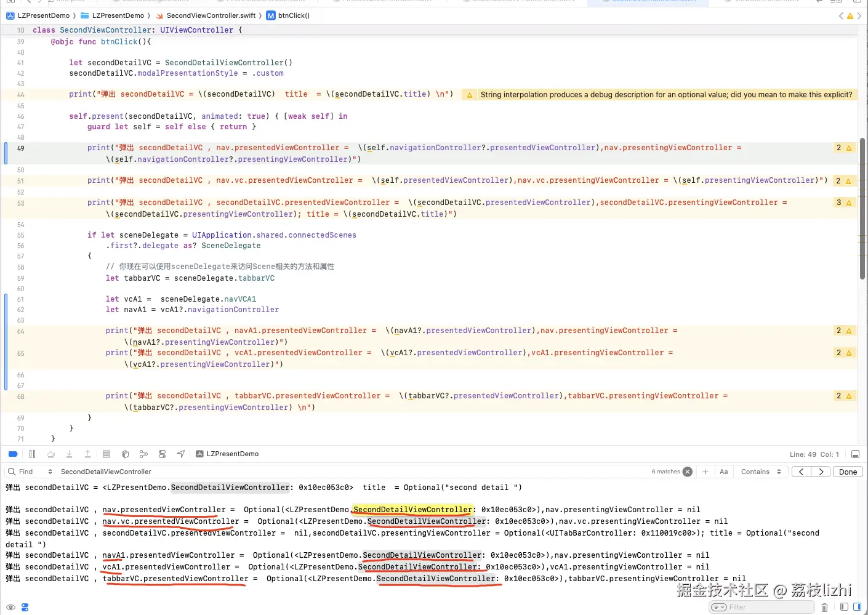The image size is (868, 615).
Task: Click 'let tabbarVC = sceneDelegate.tabbarVC' line
Action: (190, 278)
